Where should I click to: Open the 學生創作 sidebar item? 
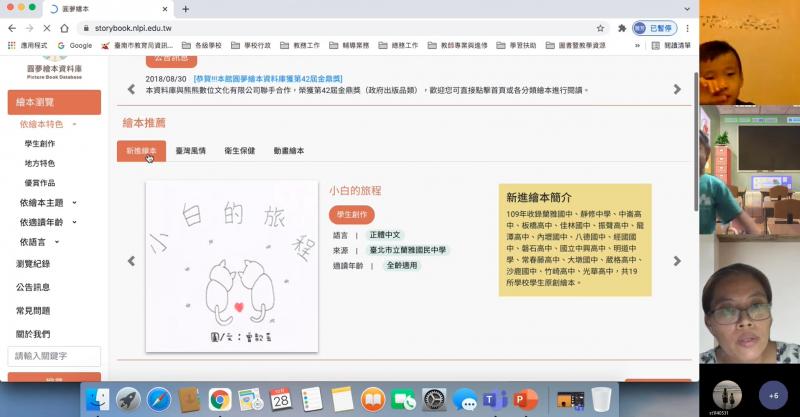click(x=40, y=144)
